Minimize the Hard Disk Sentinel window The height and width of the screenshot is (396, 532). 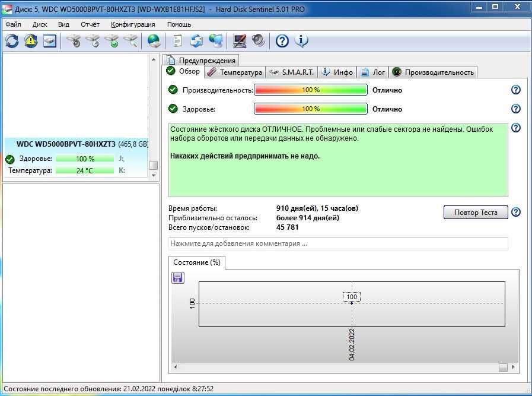tap(479, 7)
